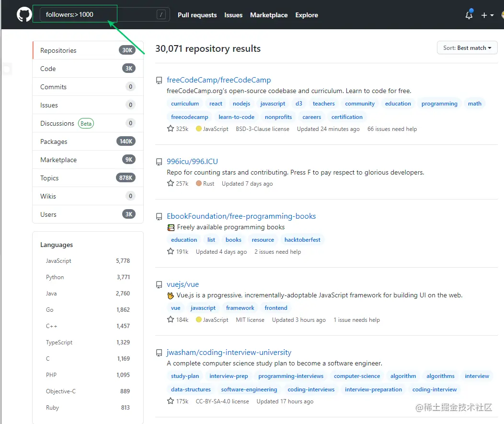
Task: Click repo icon beside EbookFoundation/free-programming-books
Action: point(159,216)
